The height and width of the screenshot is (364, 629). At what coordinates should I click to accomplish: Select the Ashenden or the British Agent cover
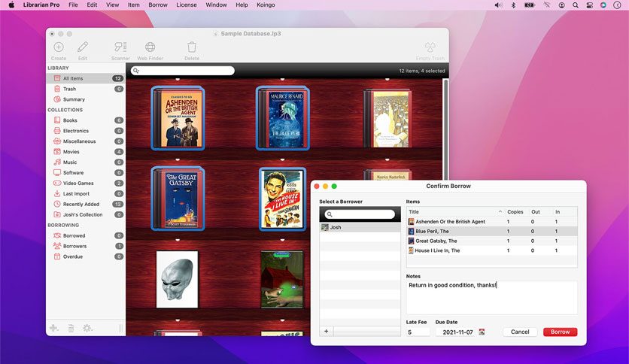pyautogui.click(x=178, y=118)
